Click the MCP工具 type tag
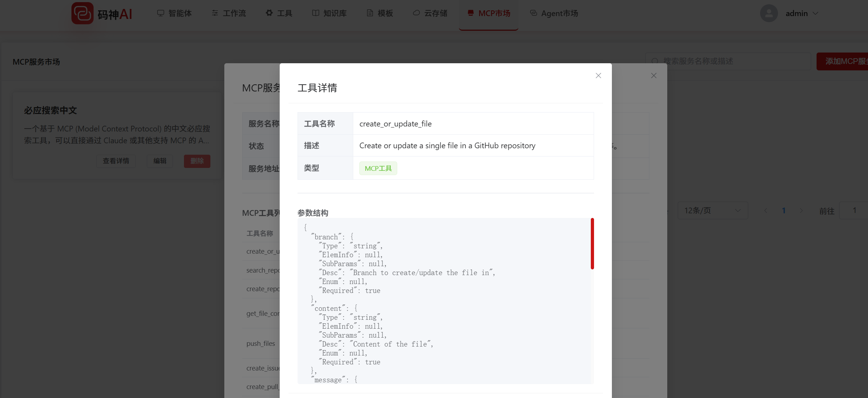 tap(378, 168)
